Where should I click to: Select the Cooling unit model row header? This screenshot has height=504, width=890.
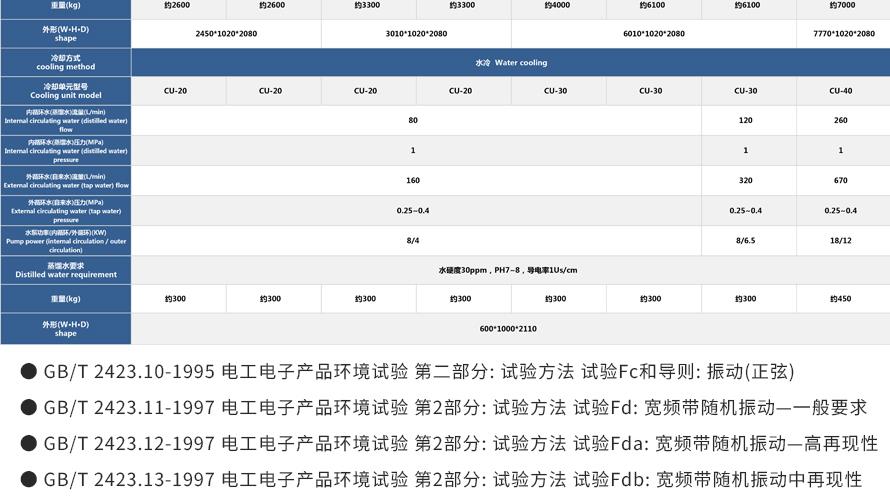click(x=66, y=91)
